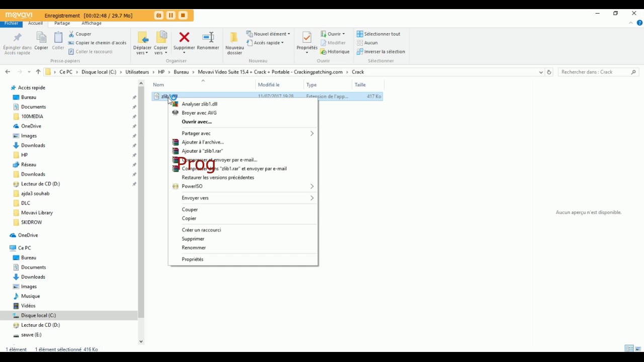Viewport: 644px width, 362px height.
Task: Expand the Partager avec submenu
Action: [243, 133]
